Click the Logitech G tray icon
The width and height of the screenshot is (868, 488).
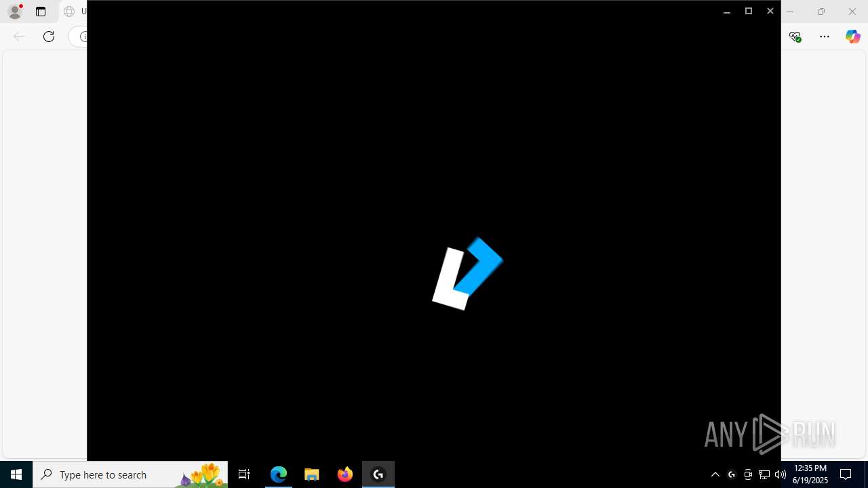(732, 474)
